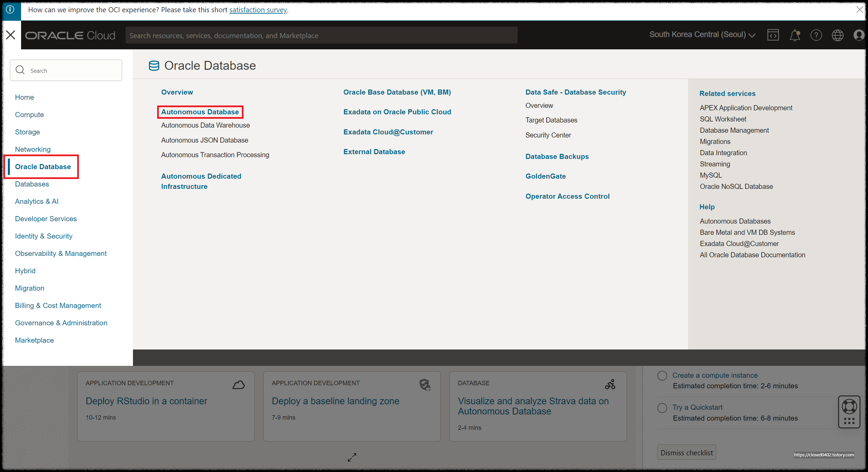Open the language globe icon
Screen dimensions: 868x472
tap(837, 35)
